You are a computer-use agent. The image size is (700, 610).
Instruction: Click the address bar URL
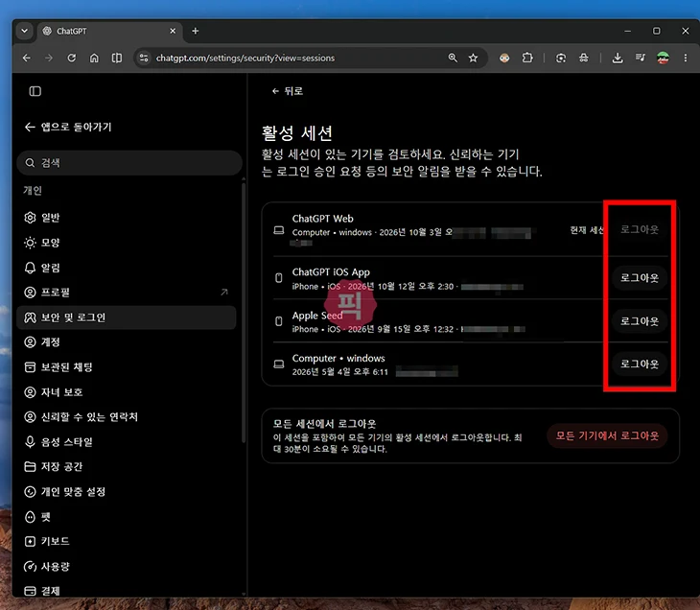(245, 59)
